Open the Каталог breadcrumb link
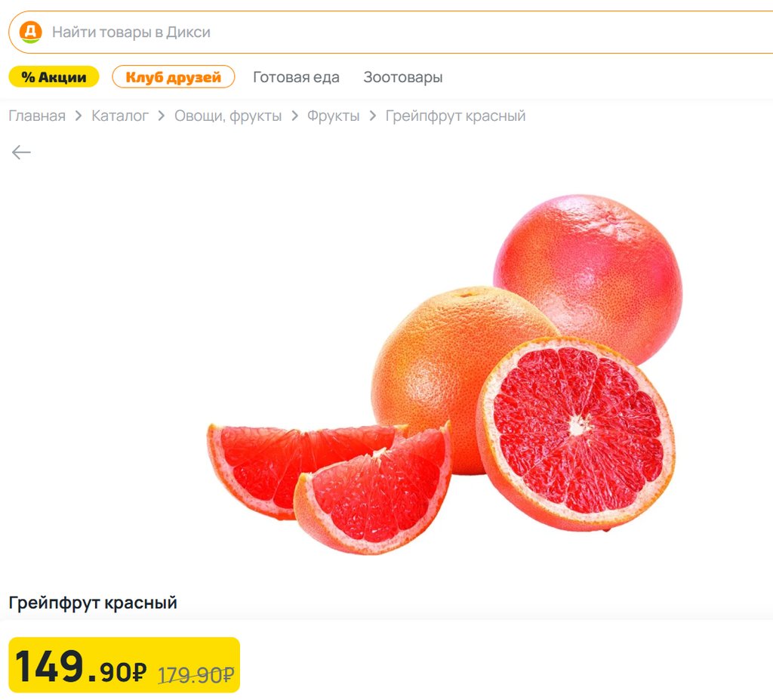 120,116
